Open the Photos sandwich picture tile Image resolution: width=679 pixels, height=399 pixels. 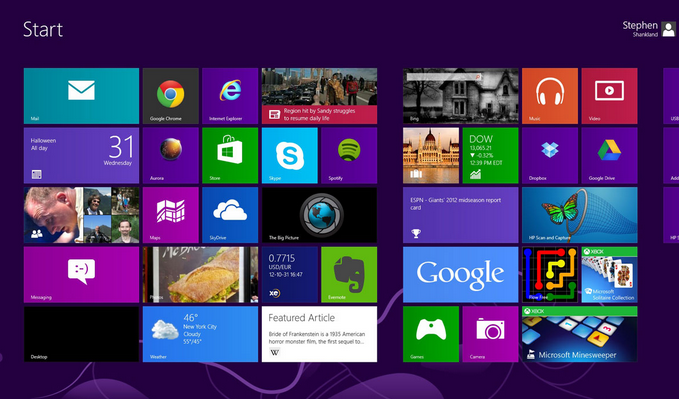tap(200, 275)
